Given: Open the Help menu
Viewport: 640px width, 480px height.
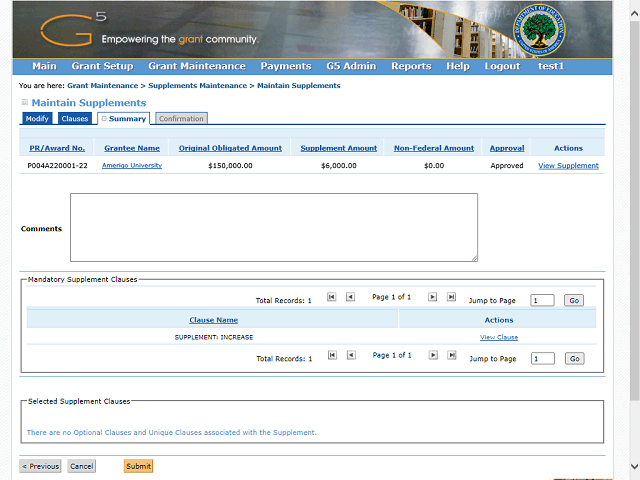Looking at the screenshot, I should point(458,66).
